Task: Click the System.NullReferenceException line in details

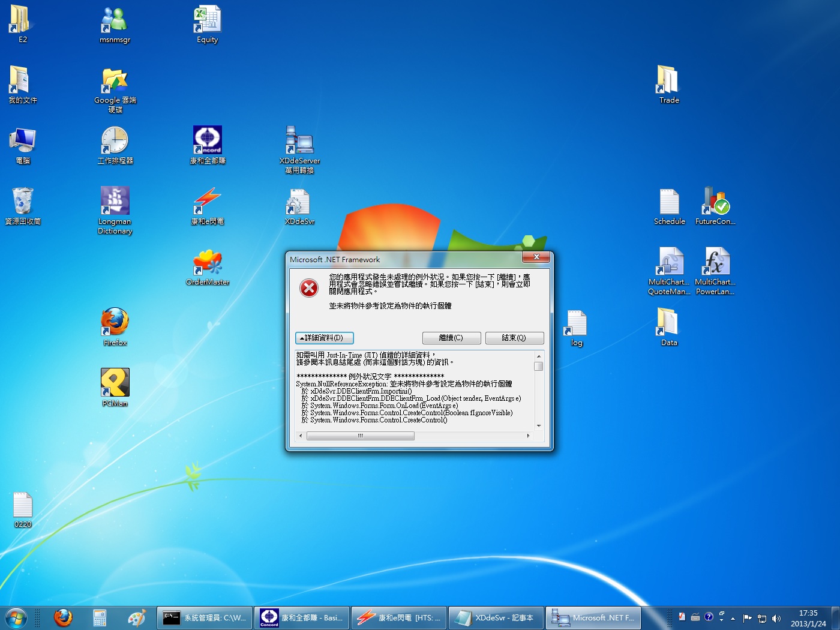Action: 404,384
